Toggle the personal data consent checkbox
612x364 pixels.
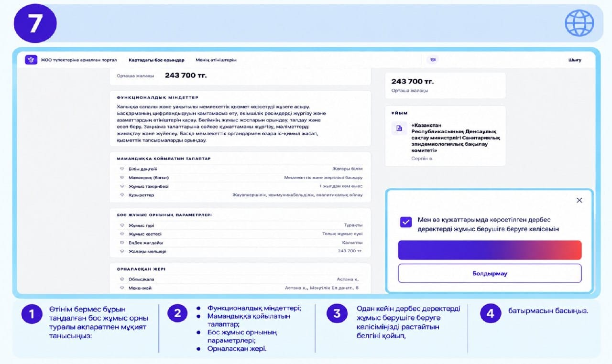(406, 222)
